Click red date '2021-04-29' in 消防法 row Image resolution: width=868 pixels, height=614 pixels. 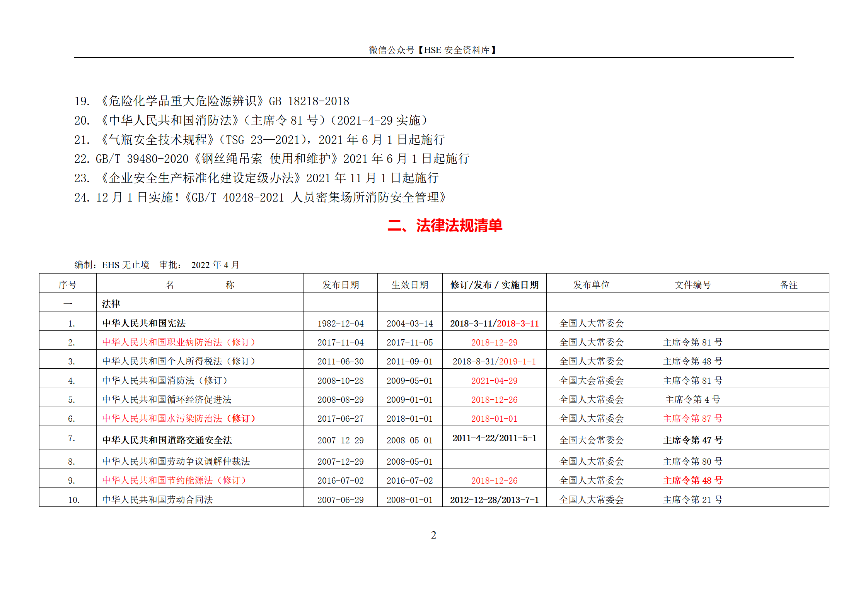pos(494,381)
